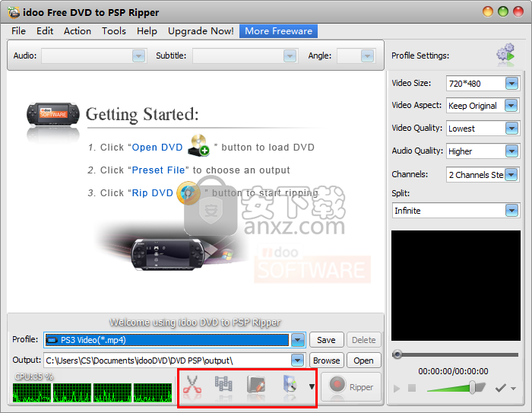The width and height of the screenshot is (532, 413).
Task: Click the Rip DVD link text
Action: click(153, 193)
